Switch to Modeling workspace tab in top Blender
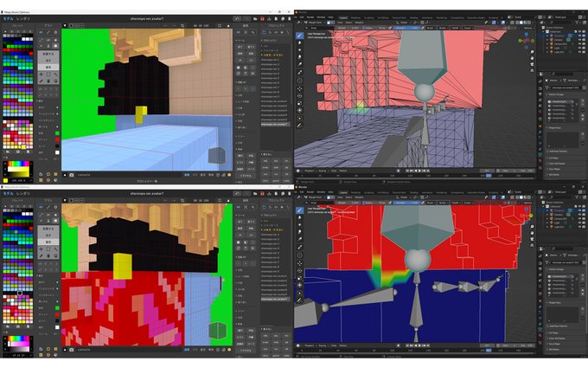This screenshot has height=368, width=588. pyautogui.click(x=355, y=17)
